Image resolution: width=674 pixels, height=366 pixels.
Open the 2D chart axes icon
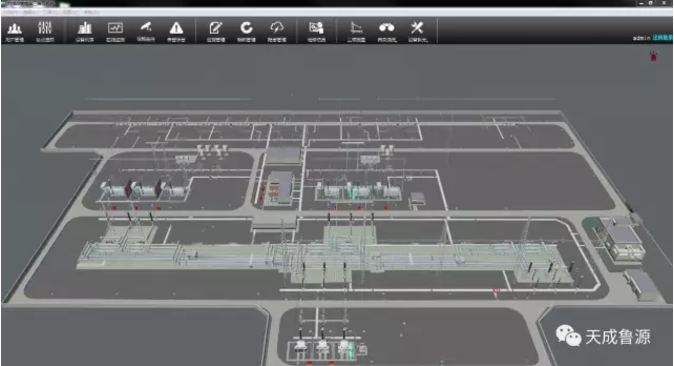coord(356,31)
